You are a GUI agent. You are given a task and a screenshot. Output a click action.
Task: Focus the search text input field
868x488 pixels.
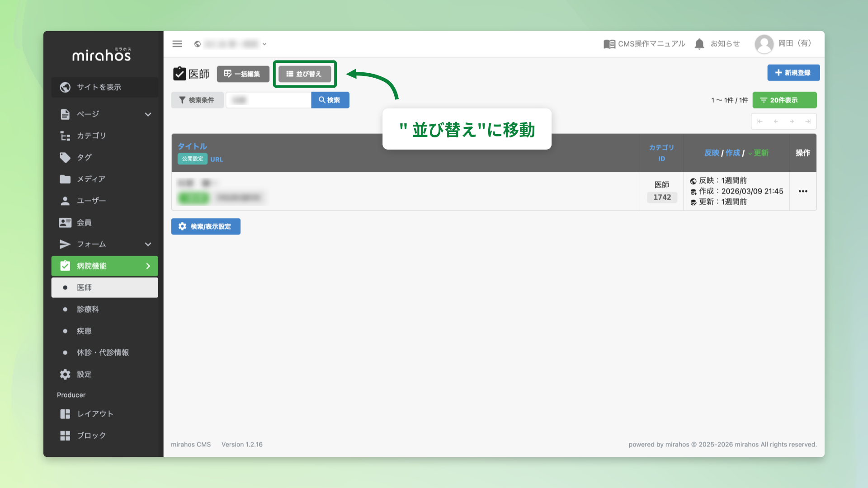(x=269, y=100)
